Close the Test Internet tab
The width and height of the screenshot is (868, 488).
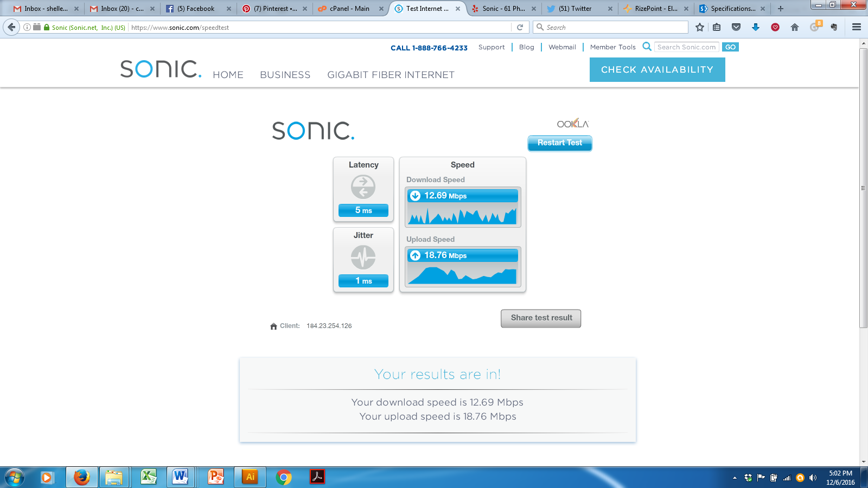point(458,9)
